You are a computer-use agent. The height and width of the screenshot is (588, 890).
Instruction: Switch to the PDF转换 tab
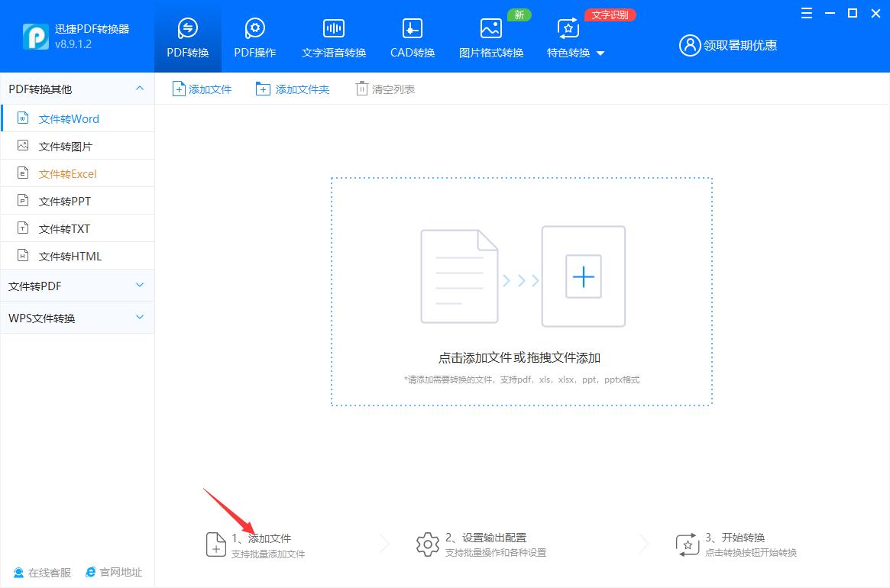pos(187,36)
